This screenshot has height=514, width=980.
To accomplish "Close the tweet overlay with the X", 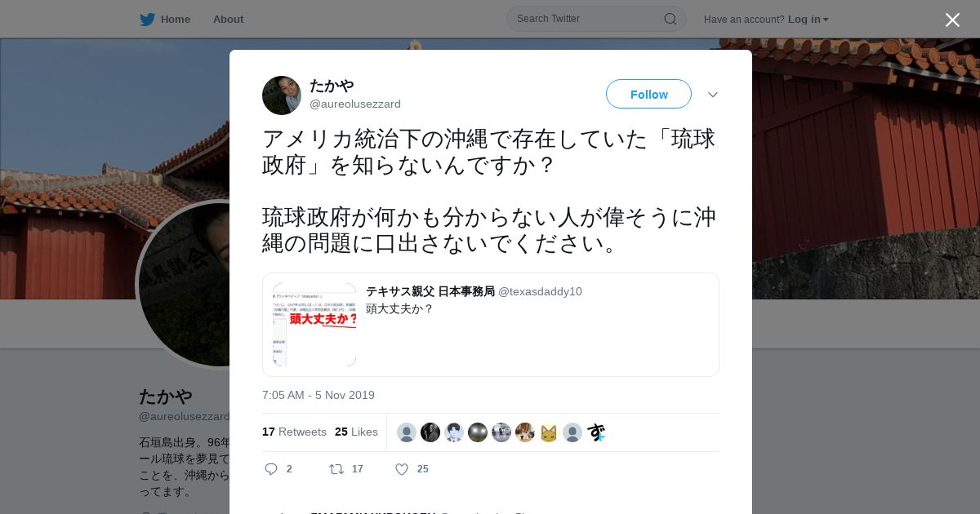I will coord(952,20).
